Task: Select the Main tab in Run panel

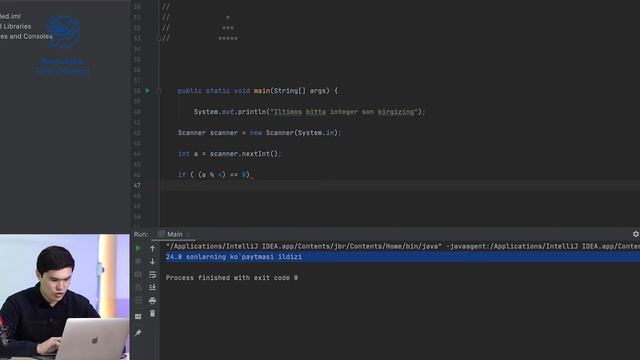Action: point(175,234)
